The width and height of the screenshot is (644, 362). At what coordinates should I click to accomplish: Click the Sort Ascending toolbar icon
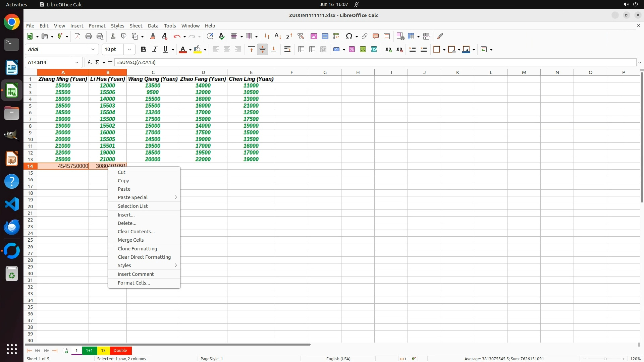click(x=278, y=36)
